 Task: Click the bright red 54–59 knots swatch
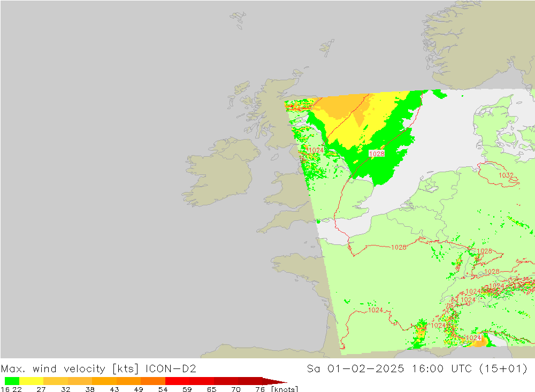(x=178, y=381)
